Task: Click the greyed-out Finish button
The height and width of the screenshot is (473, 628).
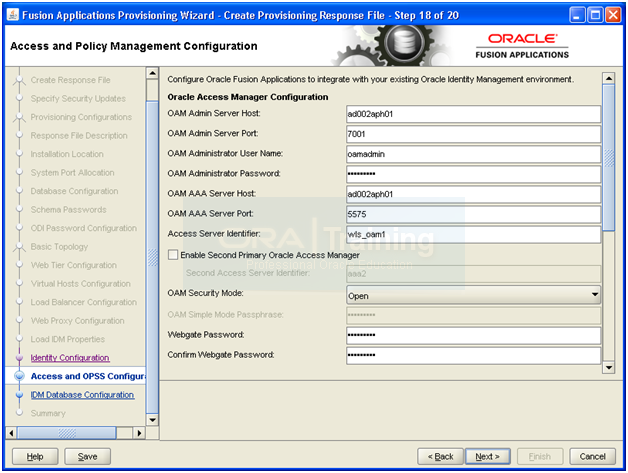Action: point(540,457)
